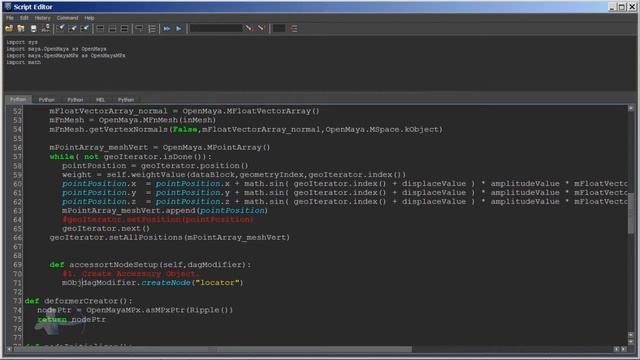Click the single-arrow Execute icon
The height and width of the screenshot is (360, 640).
tap(179, 29)
